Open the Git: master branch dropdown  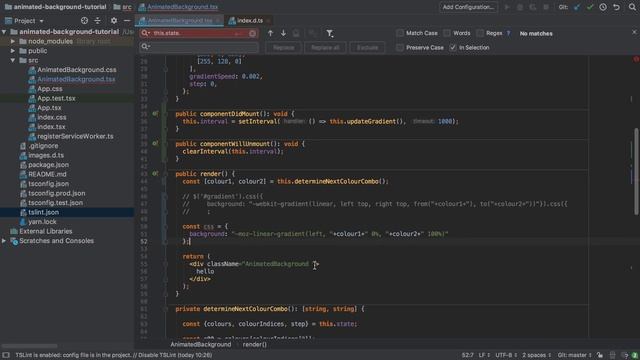coord(575,355)
